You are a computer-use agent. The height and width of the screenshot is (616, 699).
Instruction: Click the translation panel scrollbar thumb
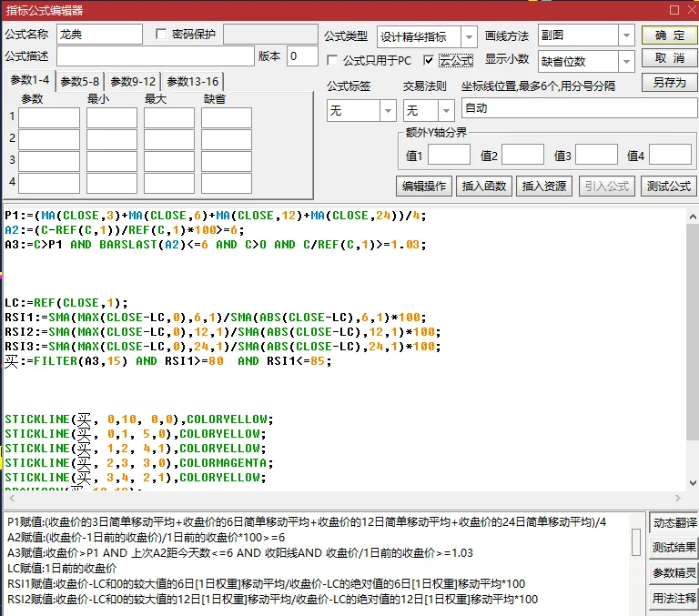point(636,542)
